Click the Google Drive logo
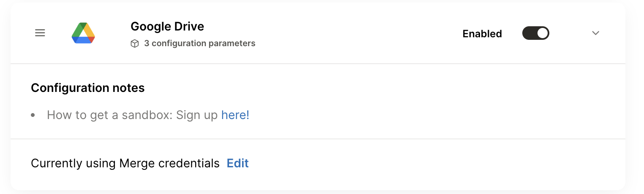 (83, 33)
